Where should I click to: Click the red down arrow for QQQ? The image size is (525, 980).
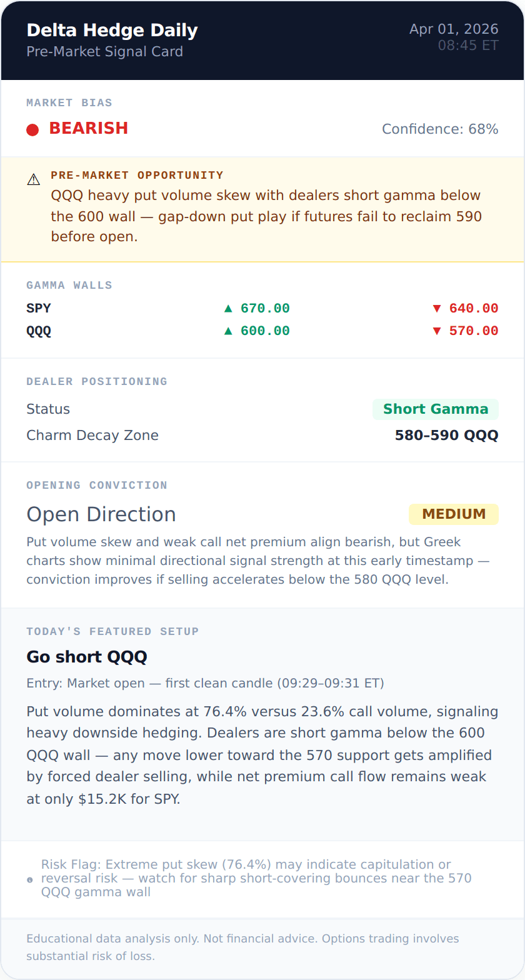(x=437, y=331)
